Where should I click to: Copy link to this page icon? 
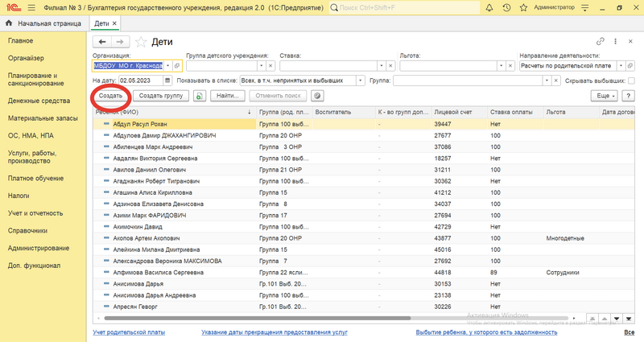600,41
